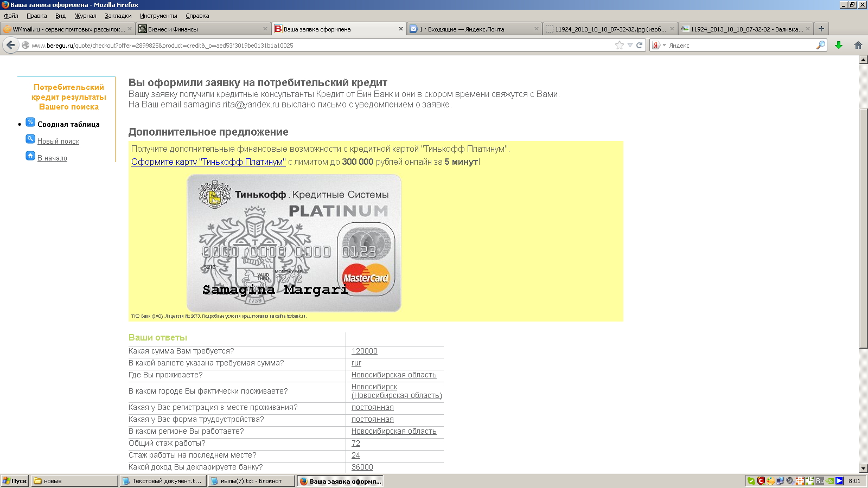Close the Яндекс.Почта tab
This screenshot has height=488, width=868.
click(x=537, y=29)
